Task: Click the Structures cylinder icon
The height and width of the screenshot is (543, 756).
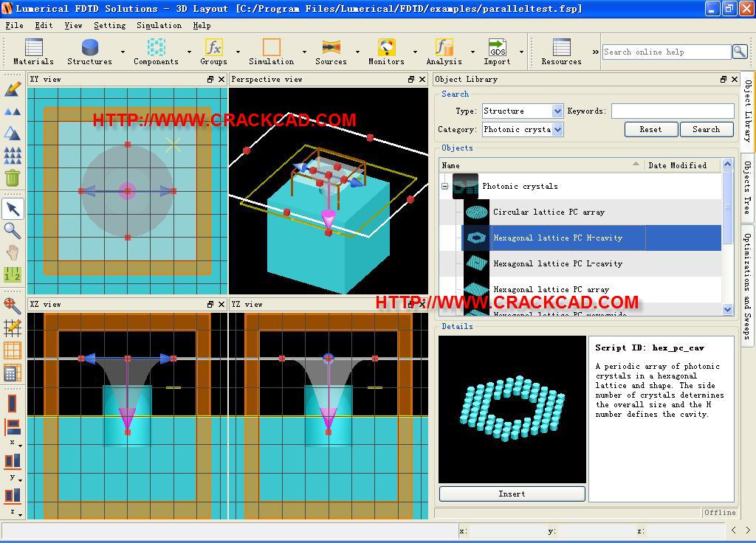Action: (90, 47)
